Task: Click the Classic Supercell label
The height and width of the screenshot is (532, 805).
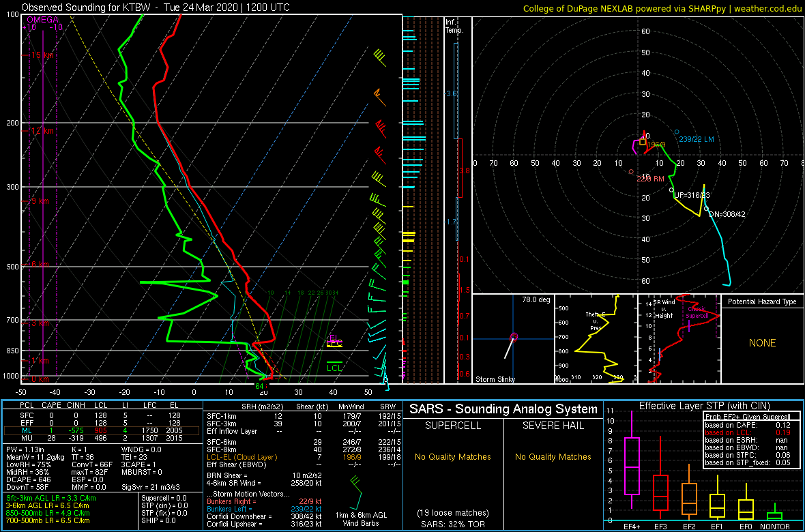Action: (x=698, y=313)
